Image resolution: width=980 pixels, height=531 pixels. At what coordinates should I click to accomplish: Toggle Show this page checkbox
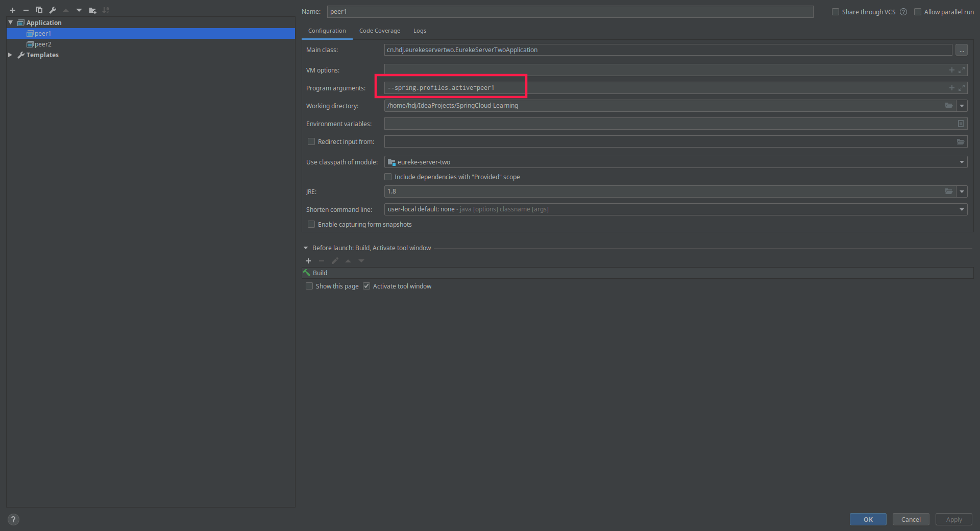309,286
